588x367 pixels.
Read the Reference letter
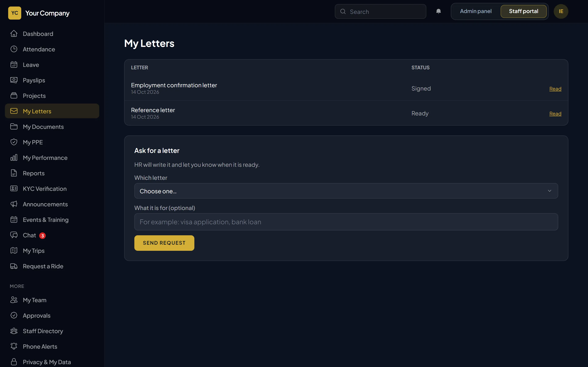pyautogui.click(x=555, y=114)
